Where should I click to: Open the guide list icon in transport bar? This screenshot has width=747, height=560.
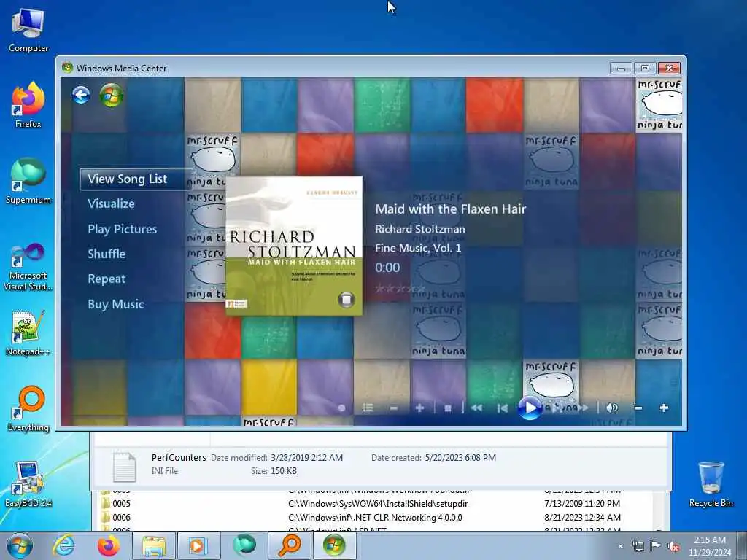point(368,408)
